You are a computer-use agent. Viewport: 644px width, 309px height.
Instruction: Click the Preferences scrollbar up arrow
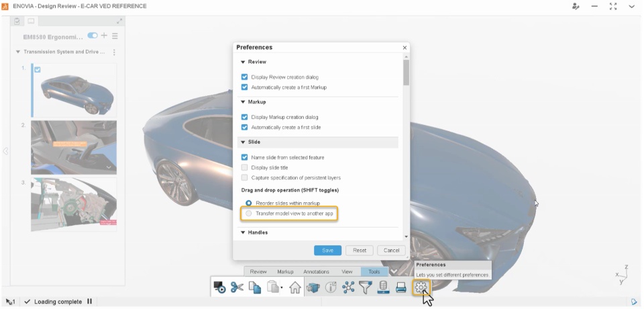[407, 57]
